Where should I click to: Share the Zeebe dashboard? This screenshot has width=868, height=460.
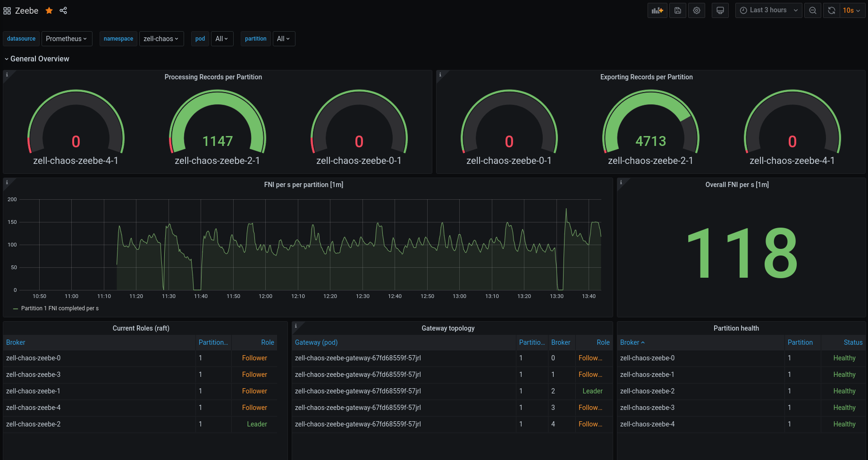tap(63, 10)
